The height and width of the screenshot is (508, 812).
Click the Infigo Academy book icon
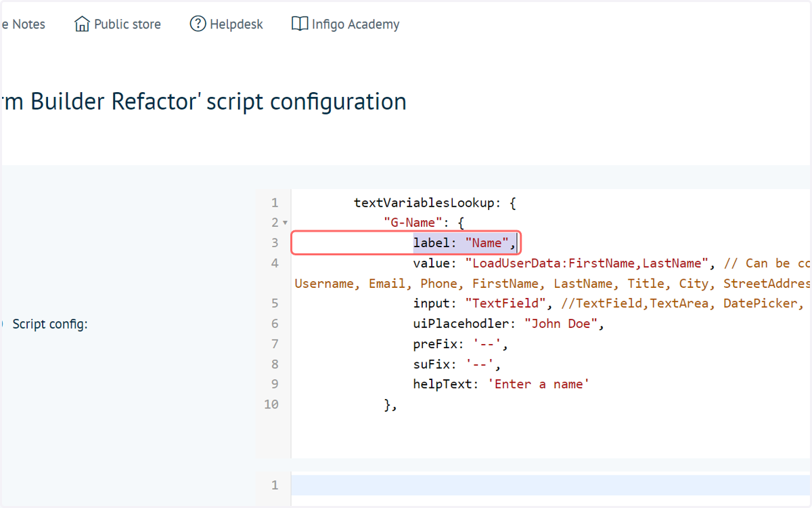click(300, 24)
